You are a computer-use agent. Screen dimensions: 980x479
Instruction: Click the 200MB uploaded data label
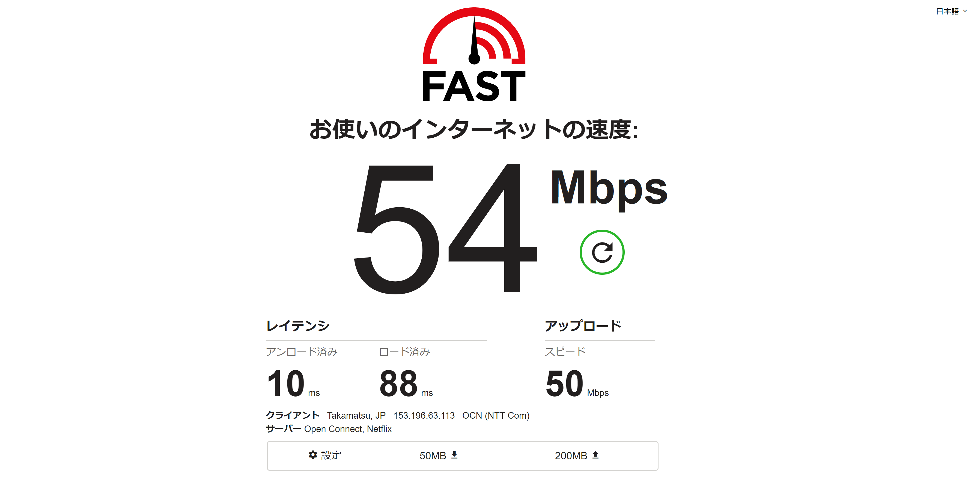[571, 456]
